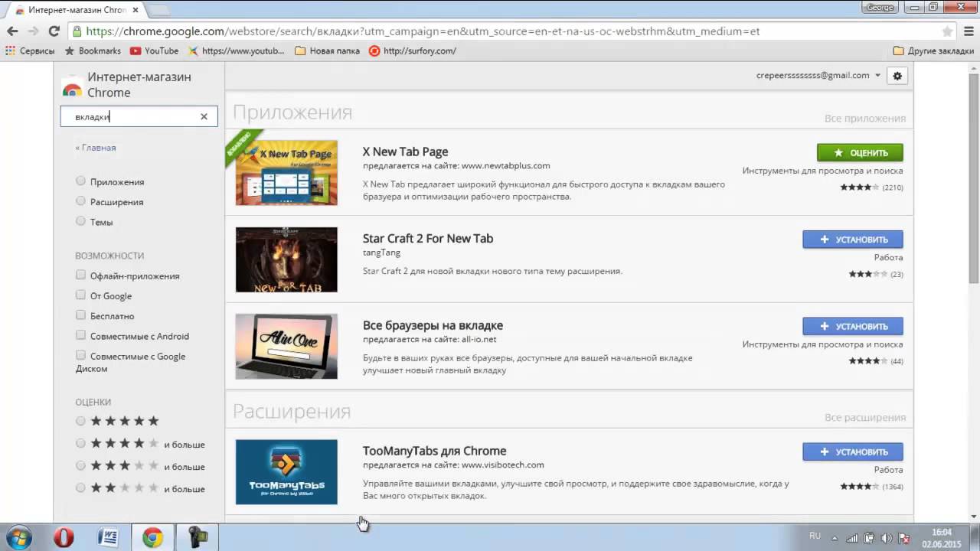Click the page vertical scrollbar
This screenshot has height=551, width=980.
point(974,178)
